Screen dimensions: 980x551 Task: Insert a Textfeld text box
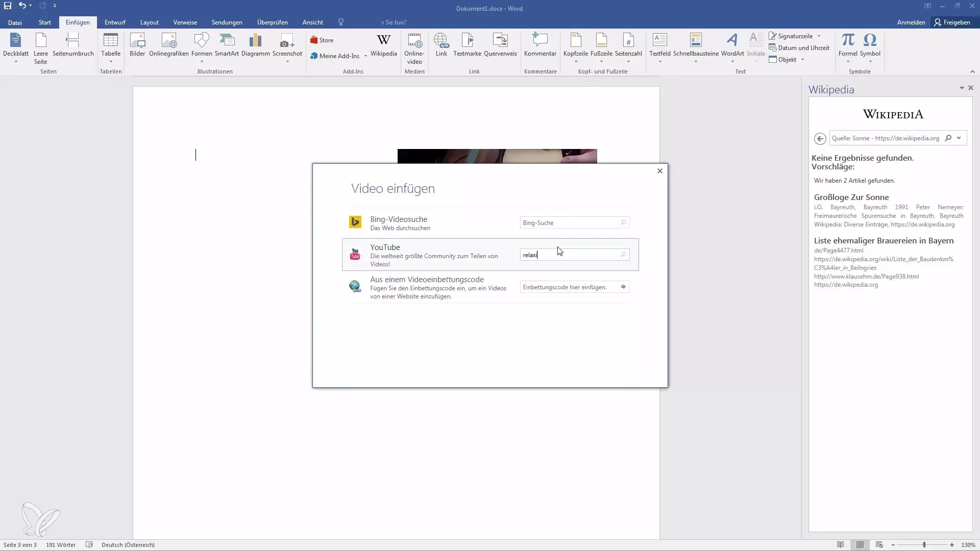click(660, 47)
